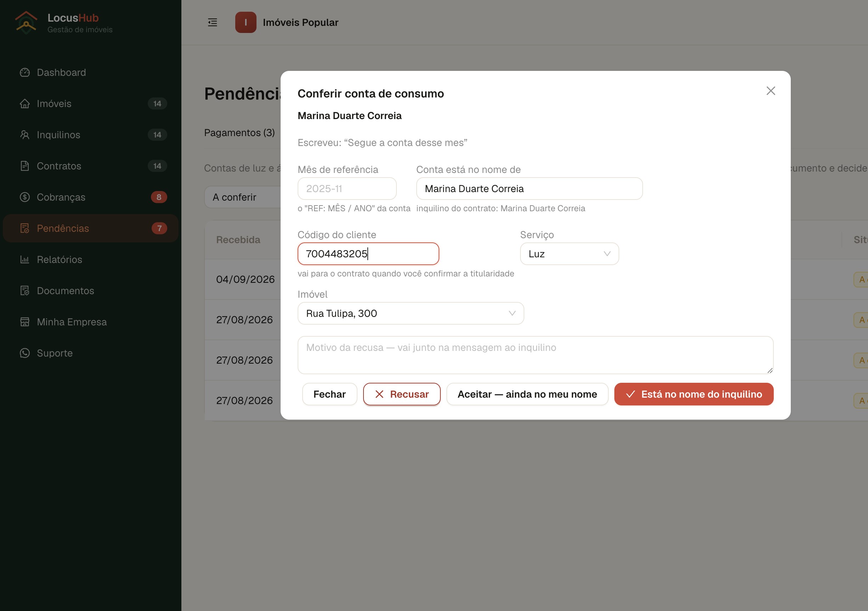This screenshot has height=611, width=868.
Task: Switch to the Pagamentos (3) tab
Action: (x=240, y=133)
